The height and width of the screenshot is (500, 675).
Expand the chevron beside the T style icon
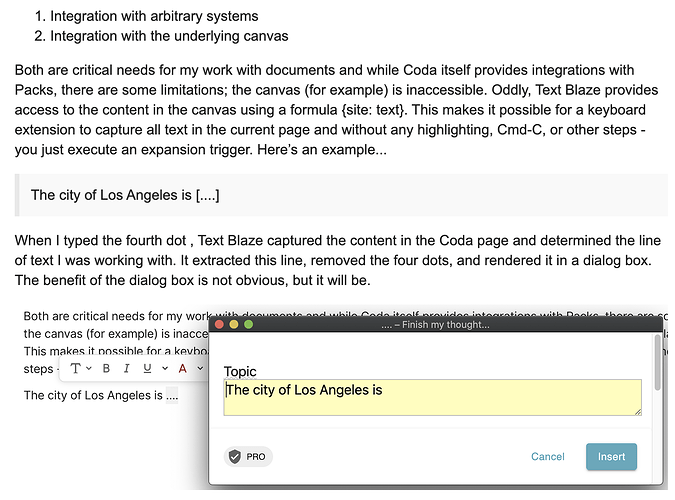pyautogui.click(x=89, y=368)
